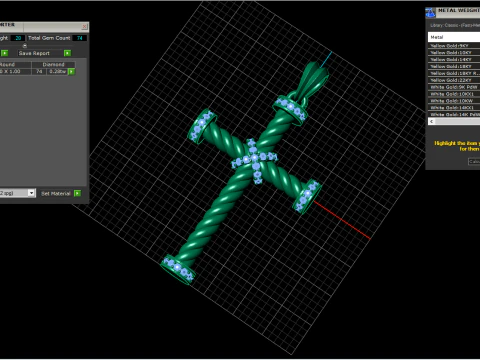Select White Gold 14KX1 in metal list
Screen dimensions: 480x360
click(454, 108)
